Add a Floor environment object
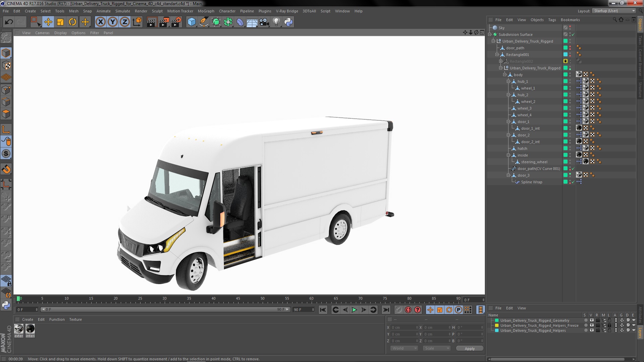The width and height of the screenshot is (644, 362). [x=252, y=22]
